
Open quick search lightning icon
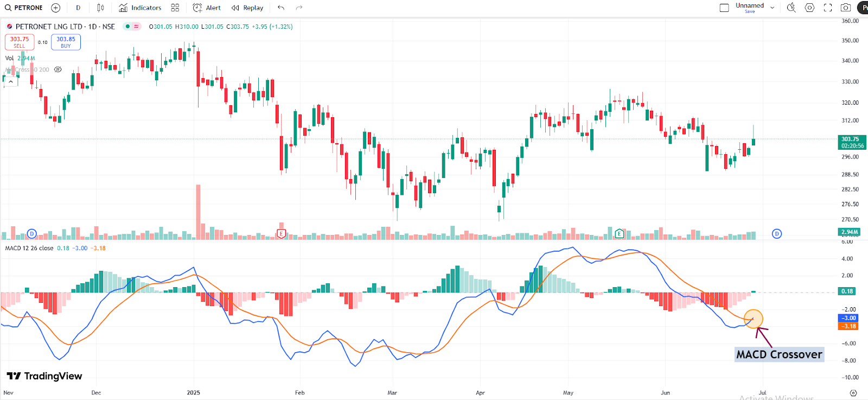point(792,8)
